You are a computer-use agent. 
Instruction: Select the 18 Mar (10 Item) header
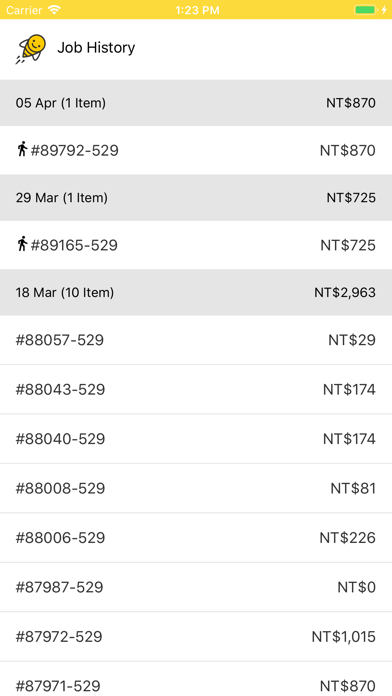tap(196, 293)
